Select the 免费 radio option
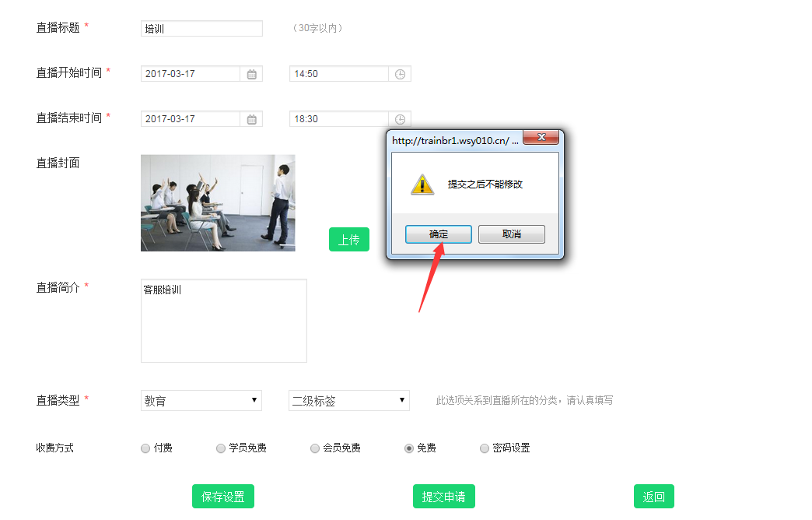812x520 pixels. [409, 448]
